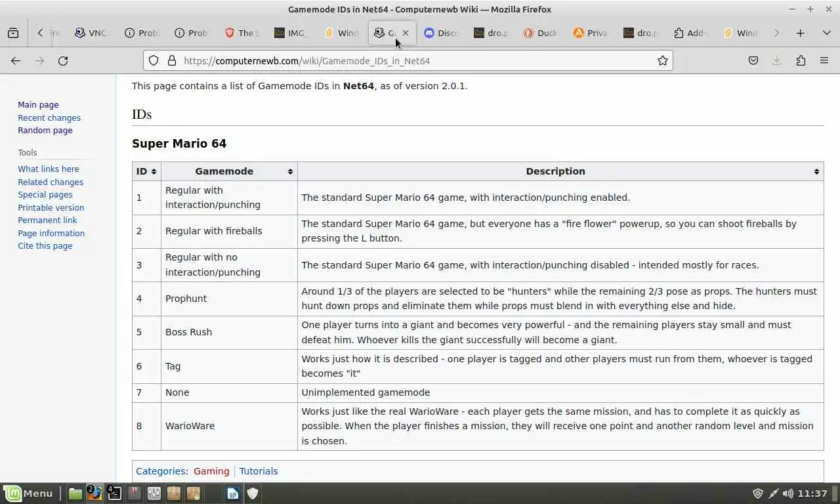The image size is (840, 504).
Task: Select the Prophunt gamemode cell
Action: pos(229,299)
